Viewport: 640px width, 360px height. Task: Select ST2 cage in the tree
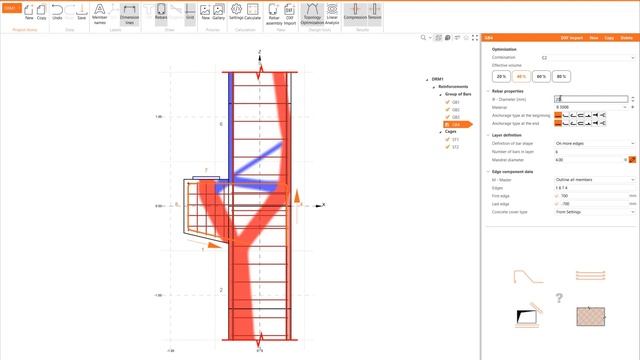tap(456, 147)
